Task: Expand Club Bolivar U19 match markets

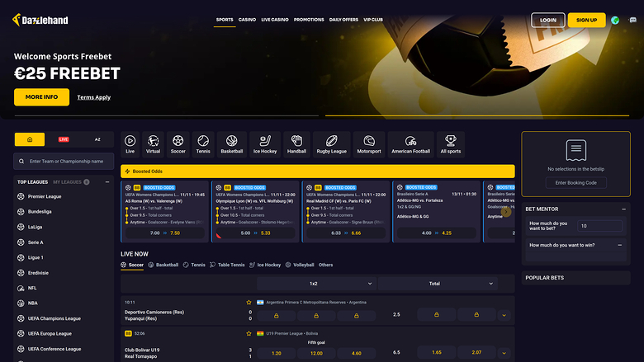Action: (x=504, y=353)
